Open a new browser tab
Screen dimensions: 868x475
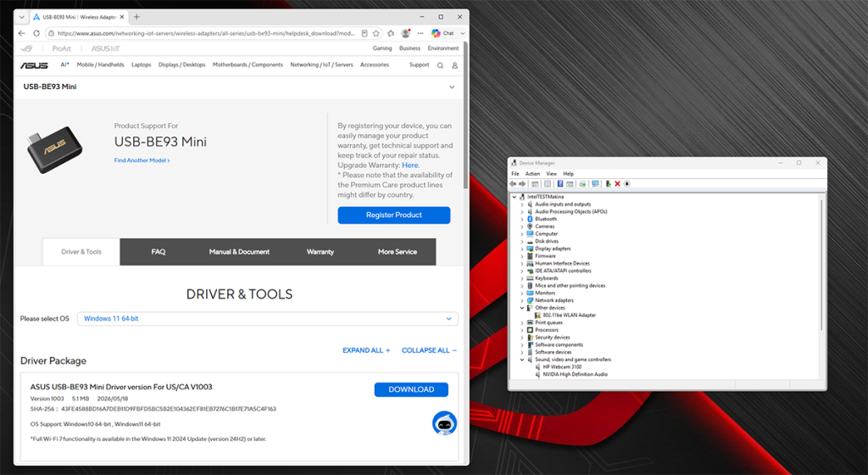[136, 17]
